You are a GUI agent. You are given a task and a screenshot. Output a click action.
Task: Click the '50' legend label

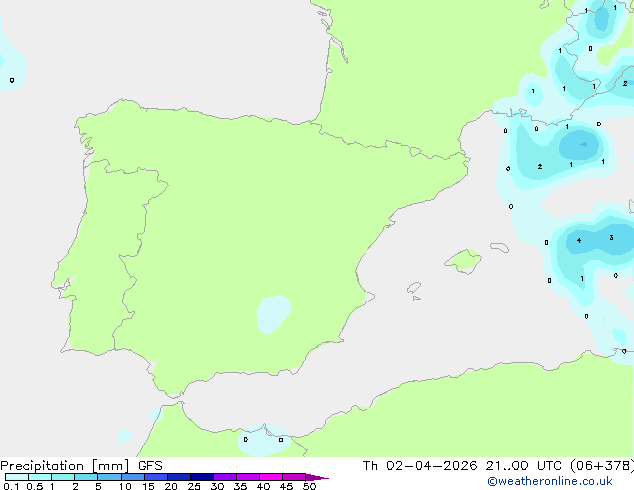point(309,486)
